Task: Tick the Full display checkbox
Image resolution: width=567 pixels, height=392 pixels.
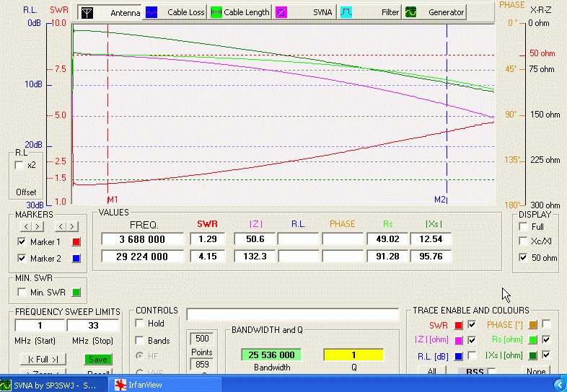Action: point(523,226)
